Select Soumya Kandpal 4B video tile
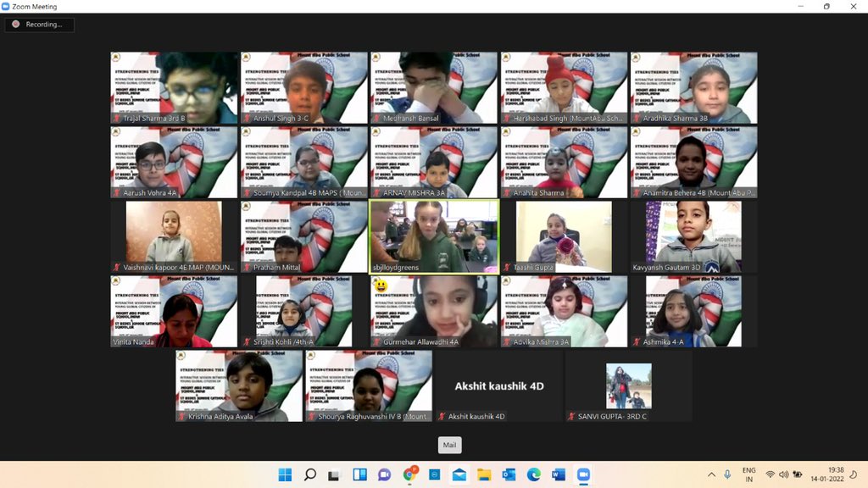The image size is (868, 488). 304,162
